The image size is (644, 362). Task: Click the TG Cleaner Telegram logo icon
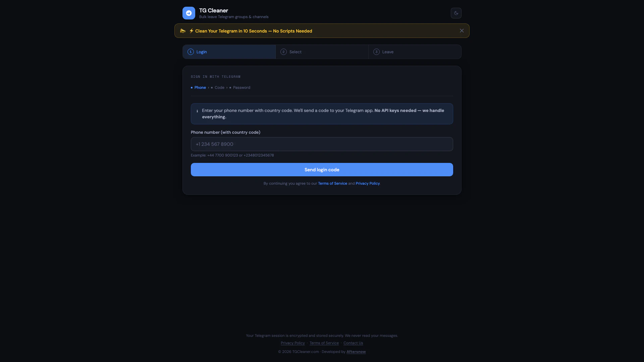click(x=189, y=13)
